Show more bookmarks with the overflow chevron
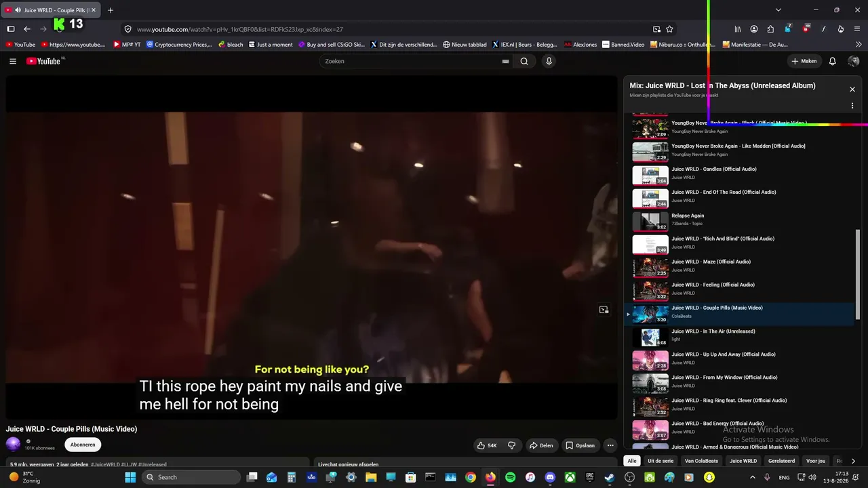The image size is (868, 488). click(859, 45)
